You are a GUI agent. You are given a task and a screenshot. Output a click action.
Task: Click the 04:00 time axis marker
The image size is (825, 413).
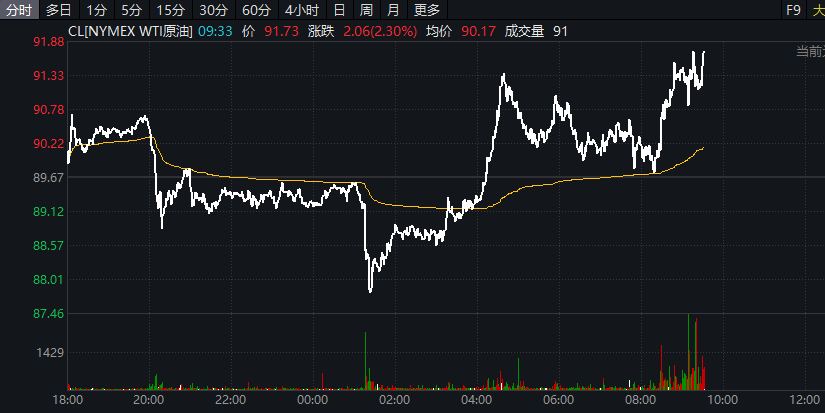(x=476, y=400)
